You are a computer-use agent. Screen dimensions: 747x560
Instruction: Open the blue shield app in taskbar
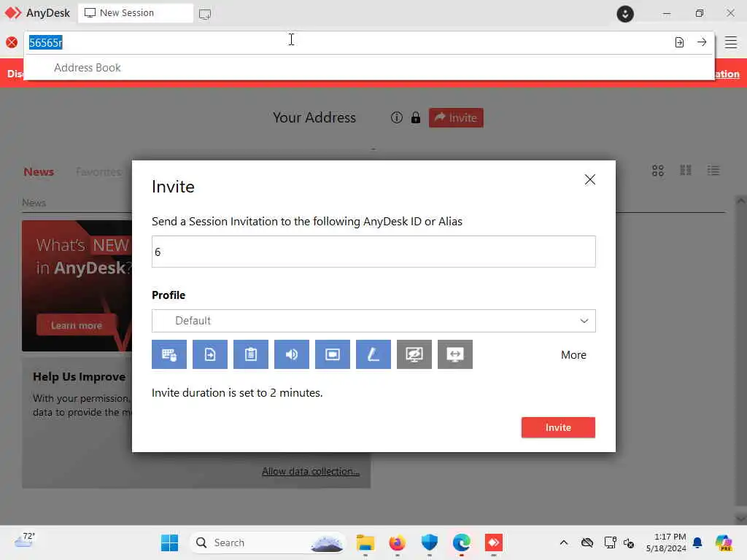coord(429,542)
